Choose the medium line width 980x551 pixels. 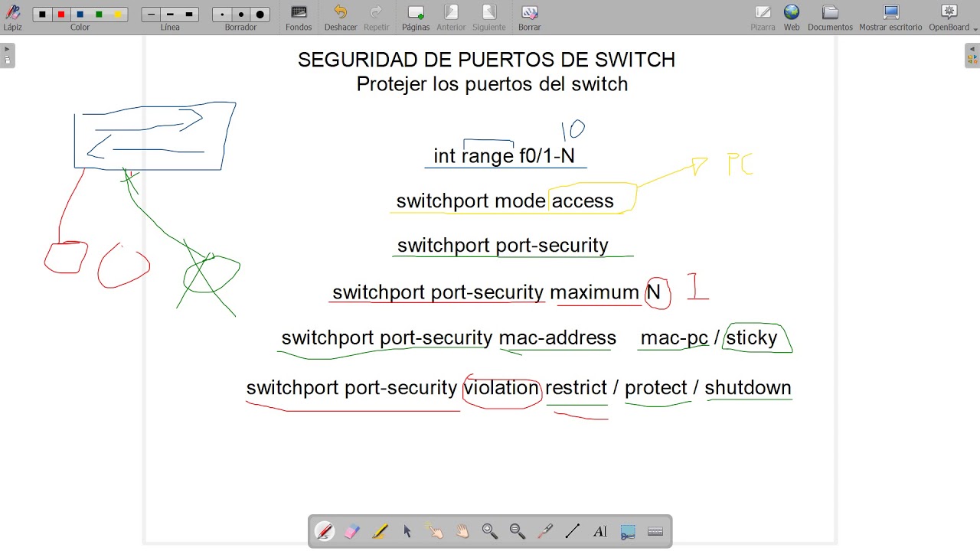(x=170, y=15)
